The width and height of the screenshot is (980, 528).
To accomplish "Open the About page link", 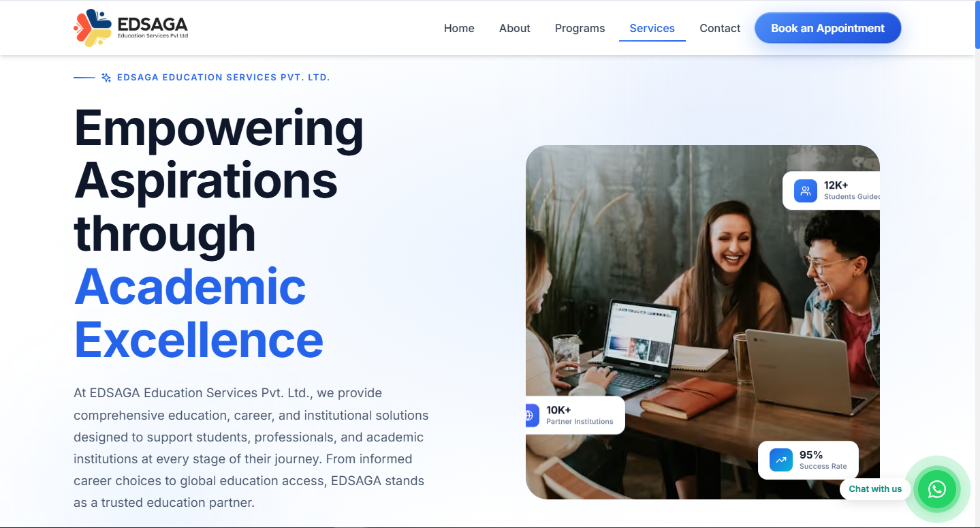I will pyautogui.click(x=514, y=28).
